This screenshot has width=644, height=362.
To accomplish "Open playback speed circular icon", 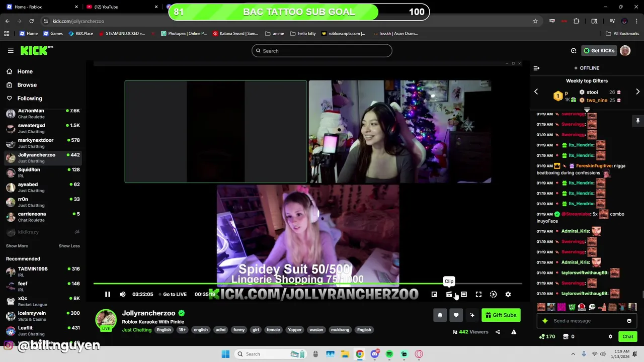I will coord(493,295).
